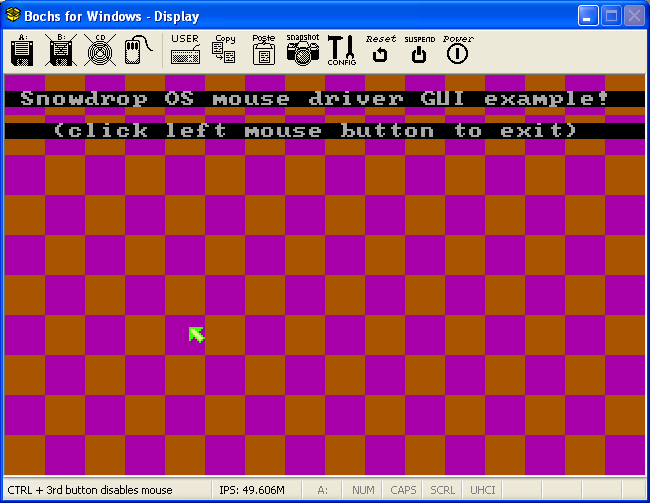The height and width of the screenshot is (503, 650).
Task: Click the IPS: 49.606M status entry
Action: pos(252,490)
